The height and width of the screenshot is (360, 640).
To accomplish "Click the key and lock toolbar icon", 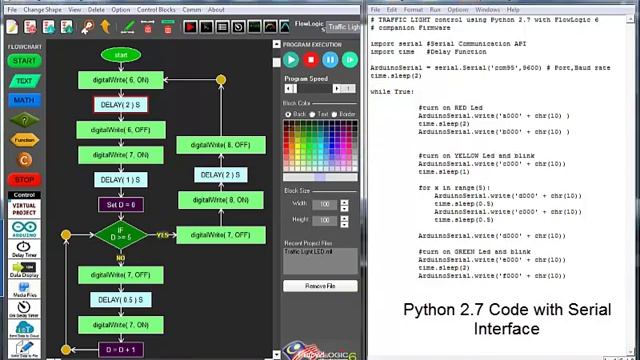I will tap(87, 27).
